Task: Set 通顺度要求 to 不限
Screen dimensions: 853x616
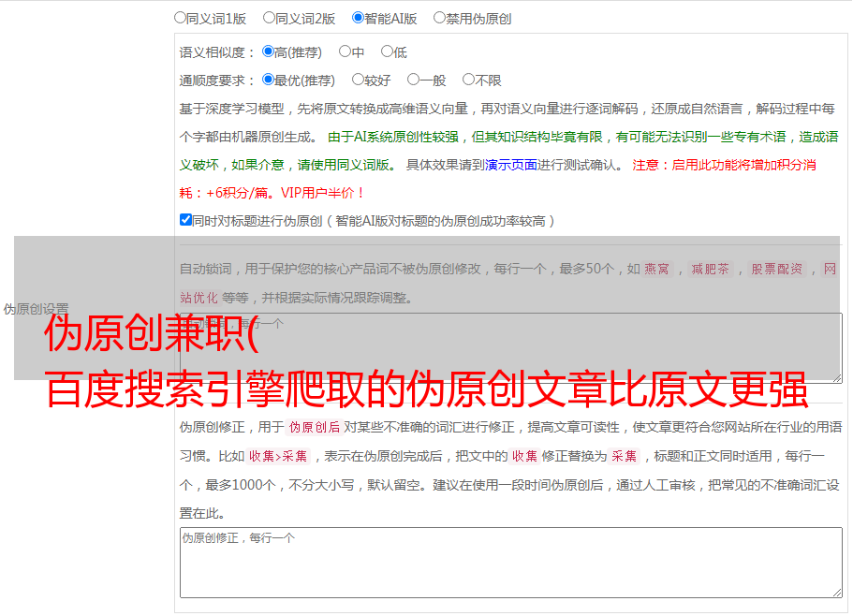Action: click(x=468, y=80)
